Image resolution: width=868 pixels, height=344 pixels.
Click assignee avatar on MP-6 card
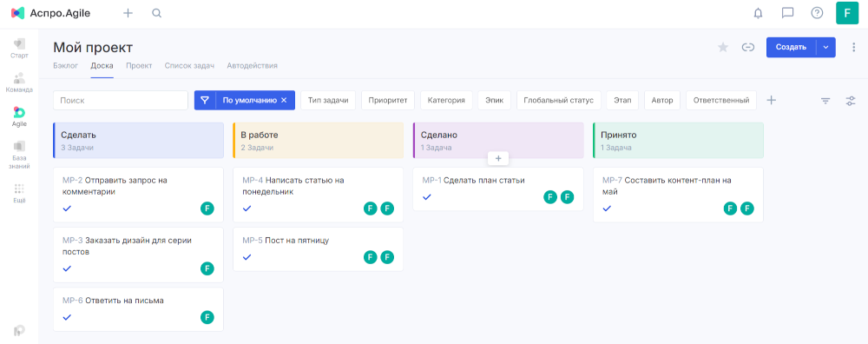(207, 317)
